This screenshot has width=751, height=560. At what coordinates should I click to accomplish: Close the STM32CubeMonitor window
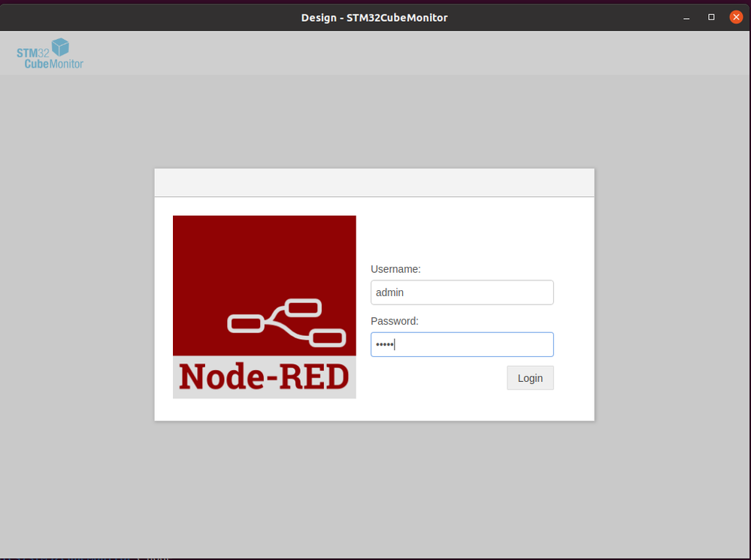click(736, 17)
